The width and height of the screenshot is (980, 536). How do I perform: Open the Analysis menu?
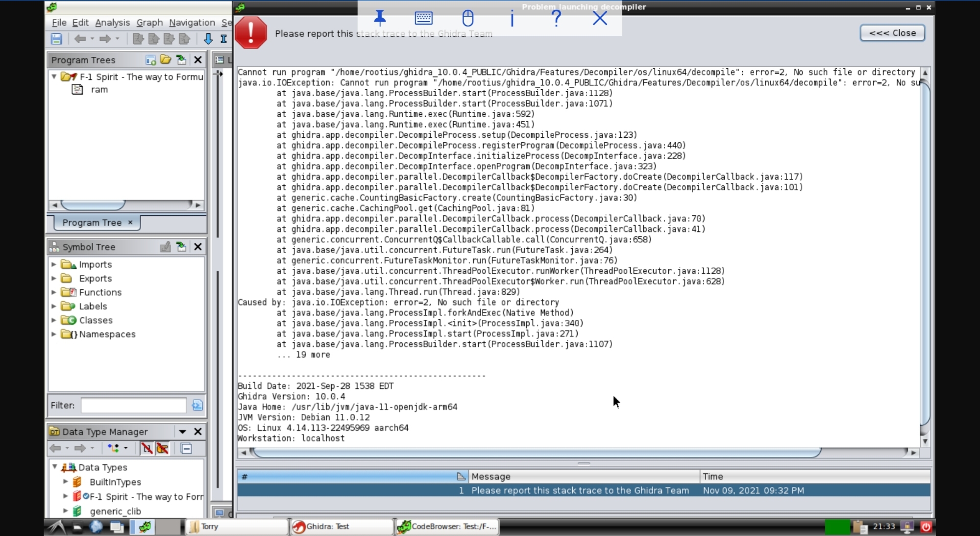tap(112, 23)
